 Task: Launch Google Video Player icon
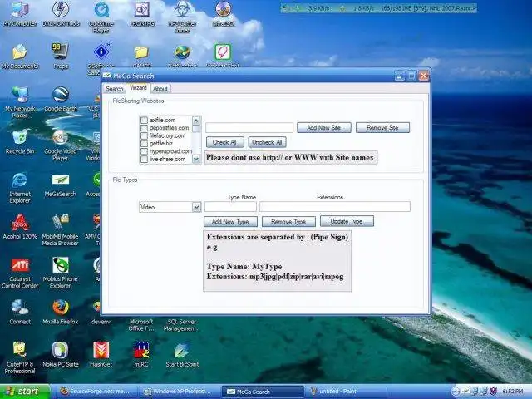pos(61,145)
